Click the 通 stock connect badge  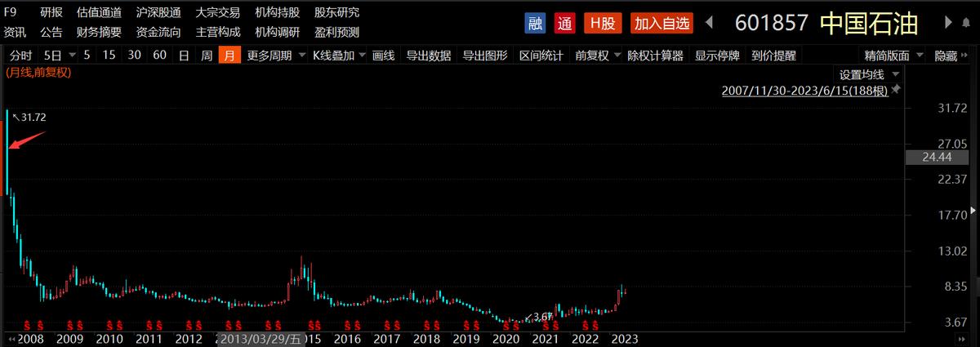[x=565, y=23]
